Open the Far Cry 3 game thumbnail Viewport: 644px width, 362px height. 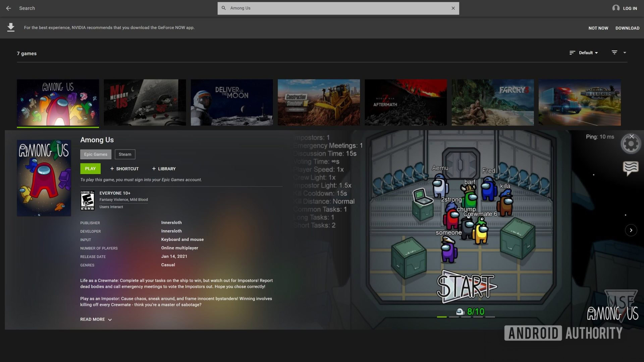492,102
